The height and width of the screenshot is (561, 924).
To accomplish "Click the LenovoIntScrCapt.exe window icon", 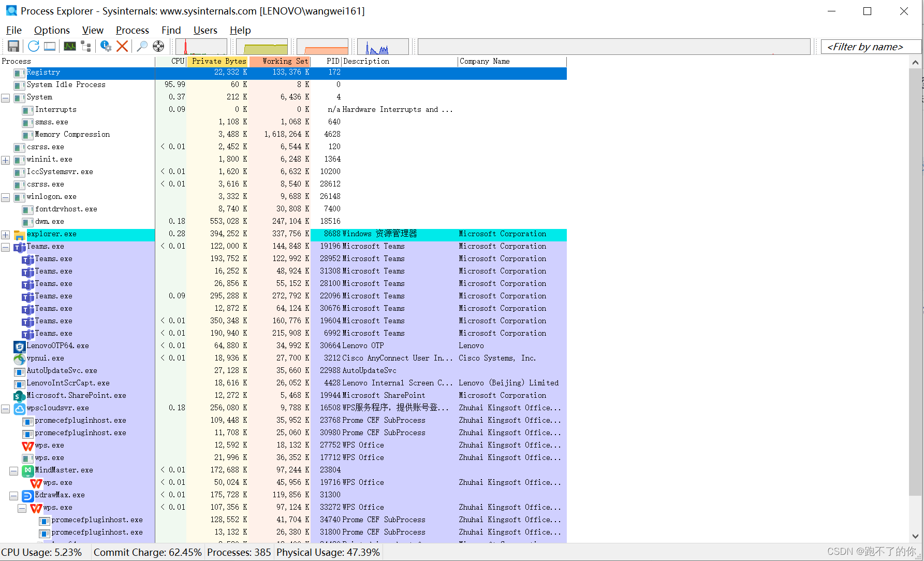I will pyautogui.click(x=20, y=384).
